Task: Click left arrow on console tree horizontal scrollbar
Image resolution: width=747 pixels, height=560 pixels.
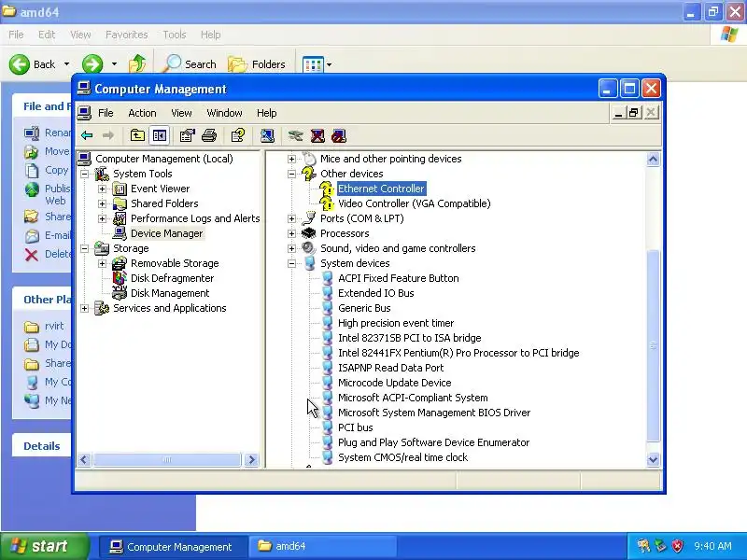Action: 84,459
